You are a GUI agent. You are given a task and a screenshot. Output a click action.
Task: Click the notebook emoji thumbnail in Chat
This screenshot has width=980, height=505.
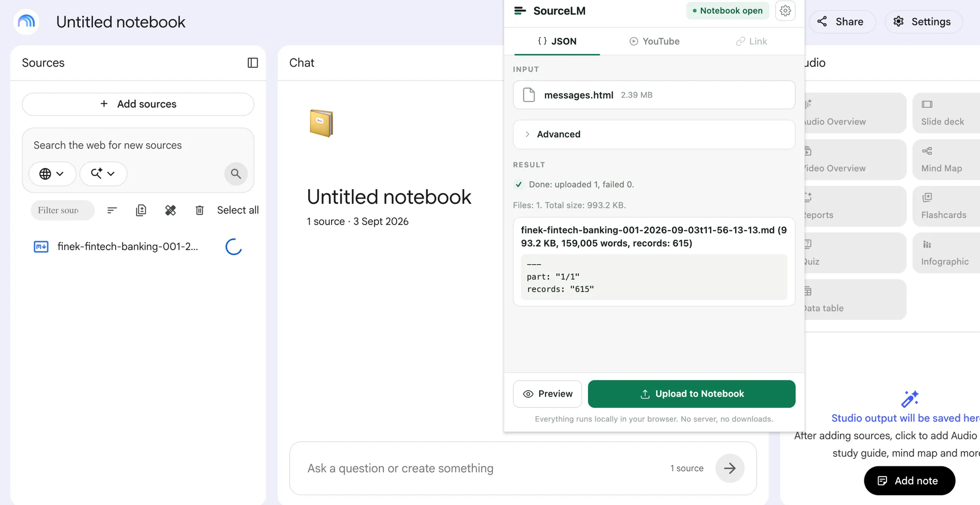coord(321,123)
